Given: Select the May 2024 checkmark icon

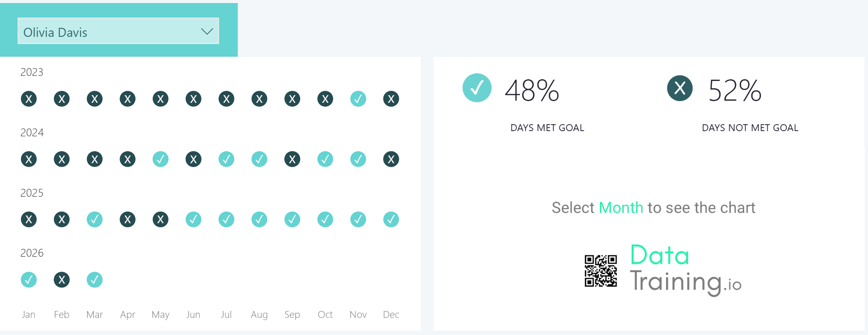Looking at the screenshot, I should (x=160, y=159).
